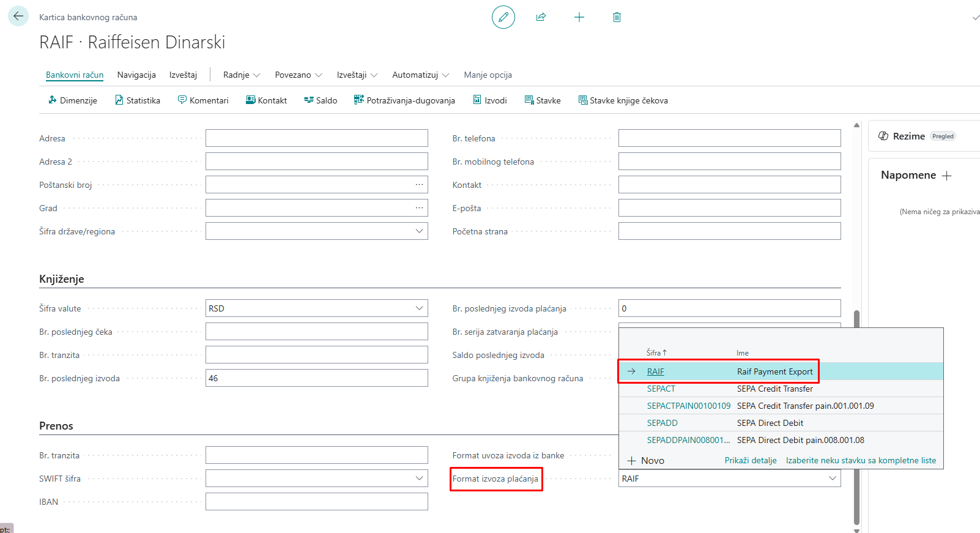Open Statistika from the action bar

138,100
